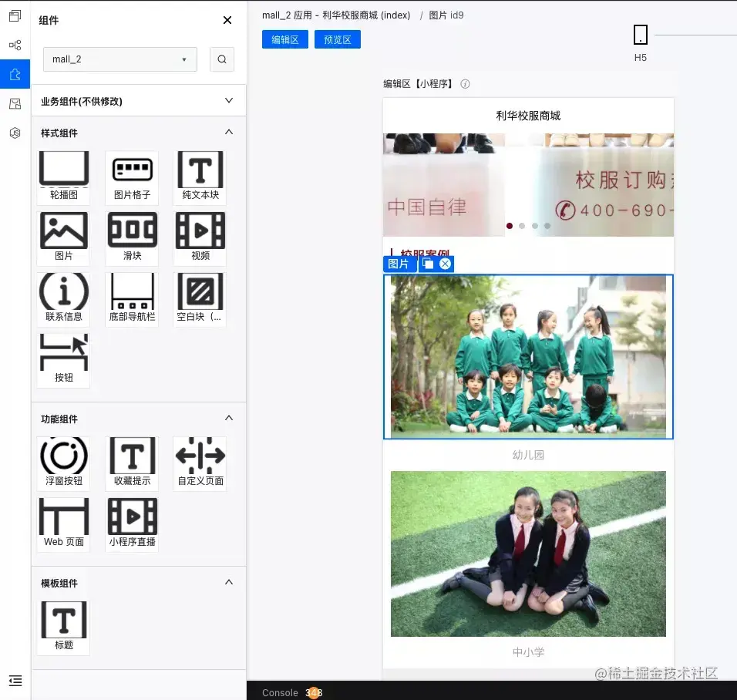Screen dimensions: 737x700
Task: Open the structure tree icon in sidebar
Action: click(15, 45)
